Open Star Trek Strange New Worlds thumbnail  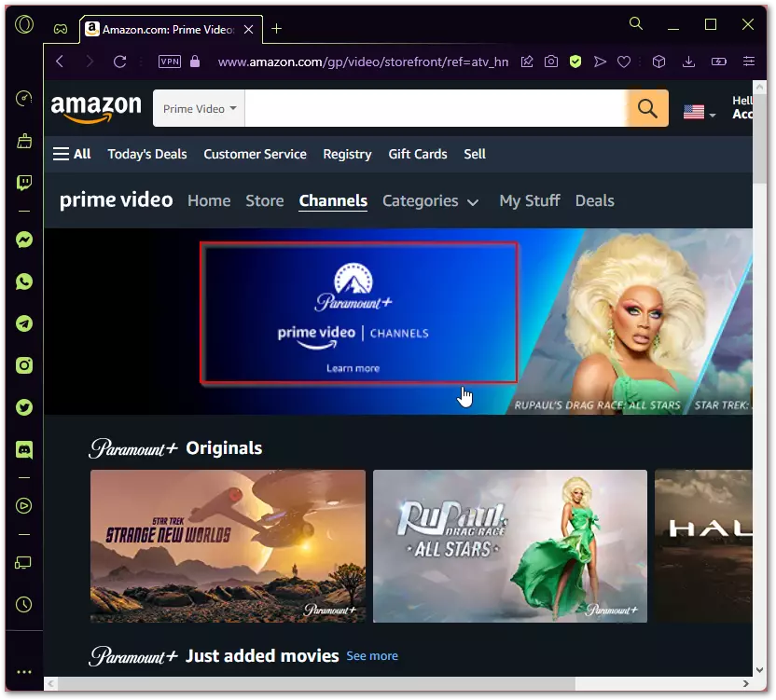229,546
